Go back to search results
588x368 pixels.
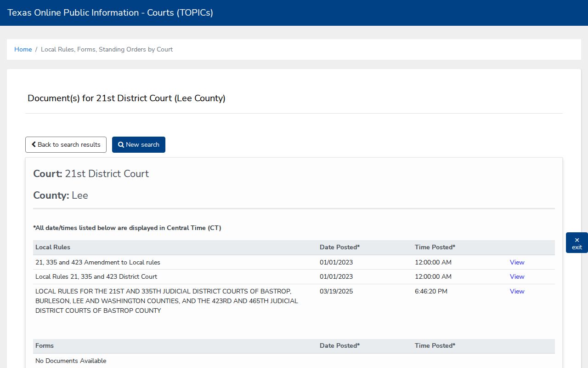click(66, 144)
